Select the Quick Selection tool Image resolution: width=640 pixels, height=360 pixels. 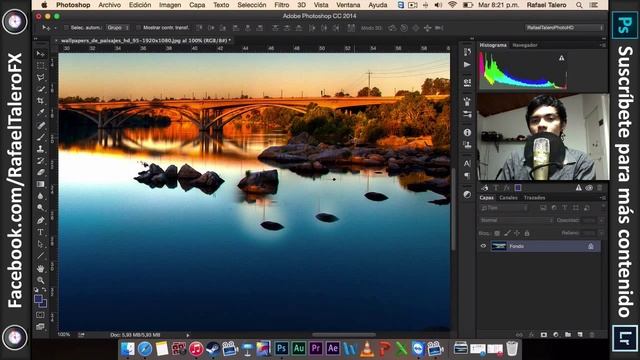coord(40,89)
